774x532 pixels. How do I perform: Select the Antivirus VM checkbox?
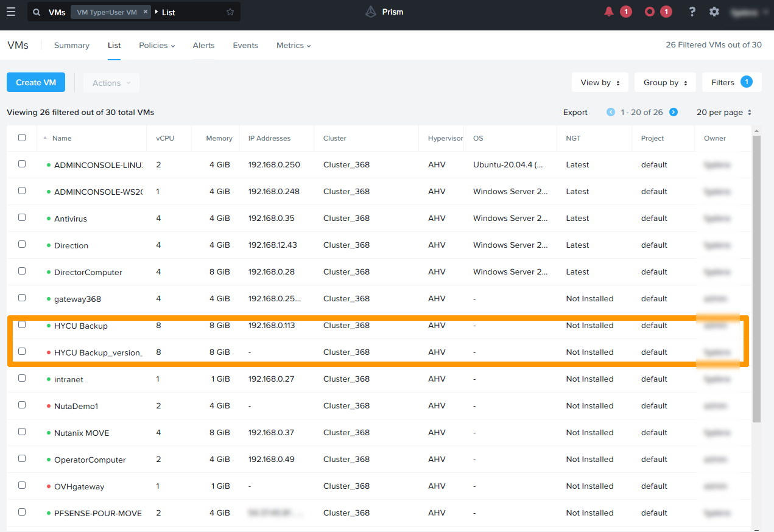22,217
